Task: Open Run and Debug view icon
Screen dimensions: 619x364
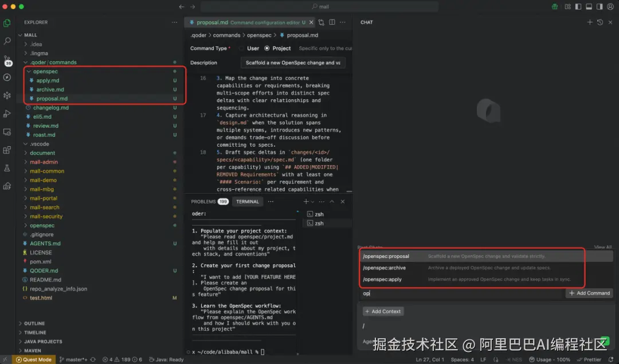Action: coord(7,113)
